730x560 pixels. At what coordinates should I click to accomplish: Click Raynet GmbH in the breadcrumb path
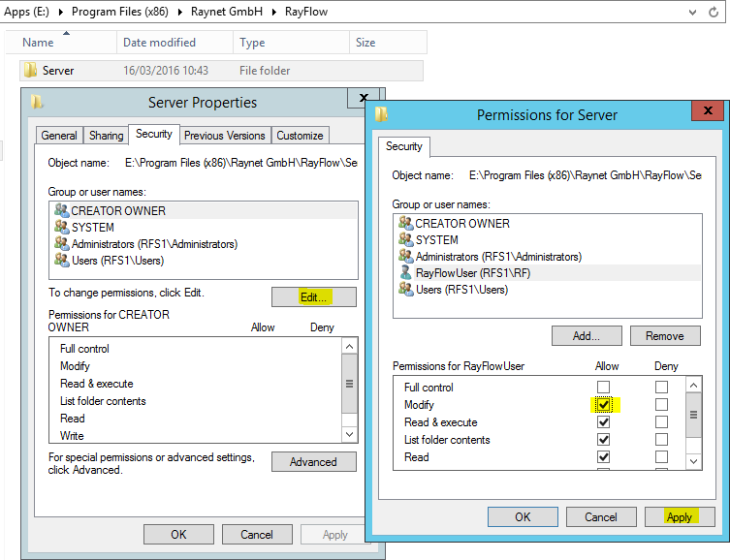click(227, 12)
